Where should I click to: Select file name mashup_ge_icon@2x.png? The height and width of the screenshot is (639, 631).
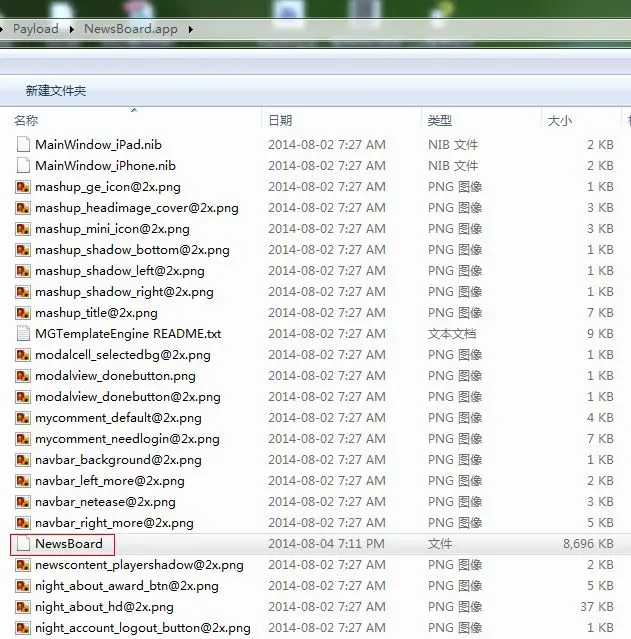108,187
